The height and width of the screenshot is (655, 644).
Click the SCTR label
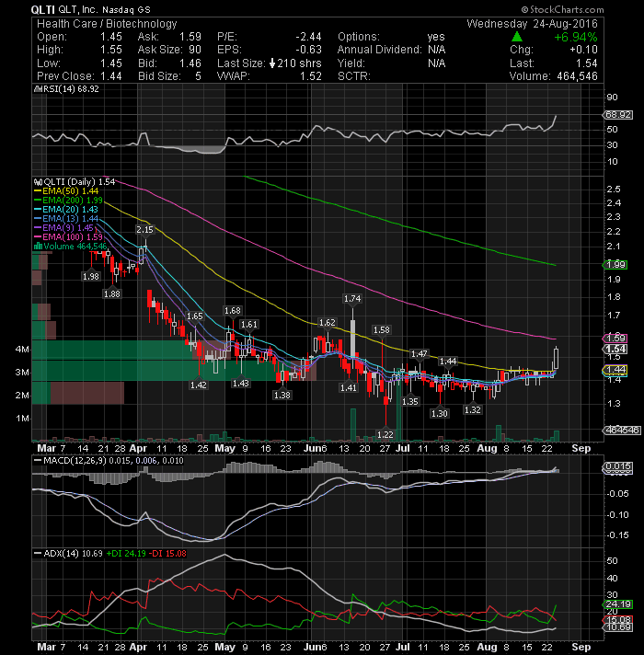tap(354, 76)
